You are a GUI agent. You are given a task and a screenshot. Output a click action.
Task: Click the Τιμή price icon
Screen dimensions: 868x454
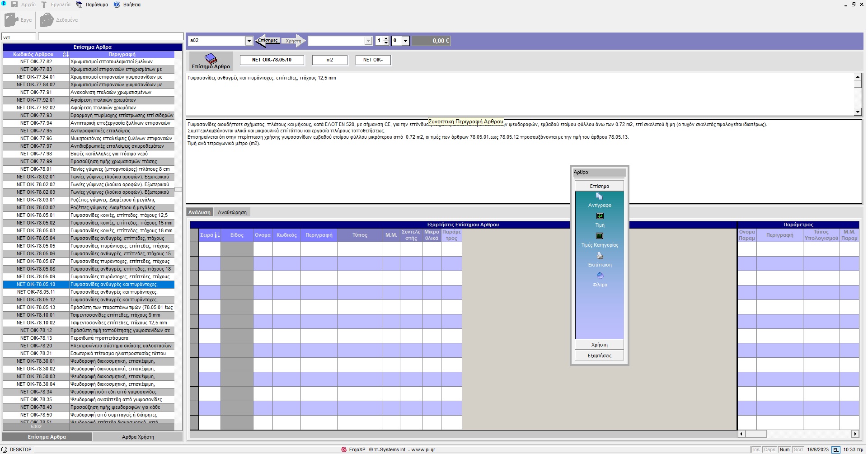pyautogui.click(x=600, y=216)
